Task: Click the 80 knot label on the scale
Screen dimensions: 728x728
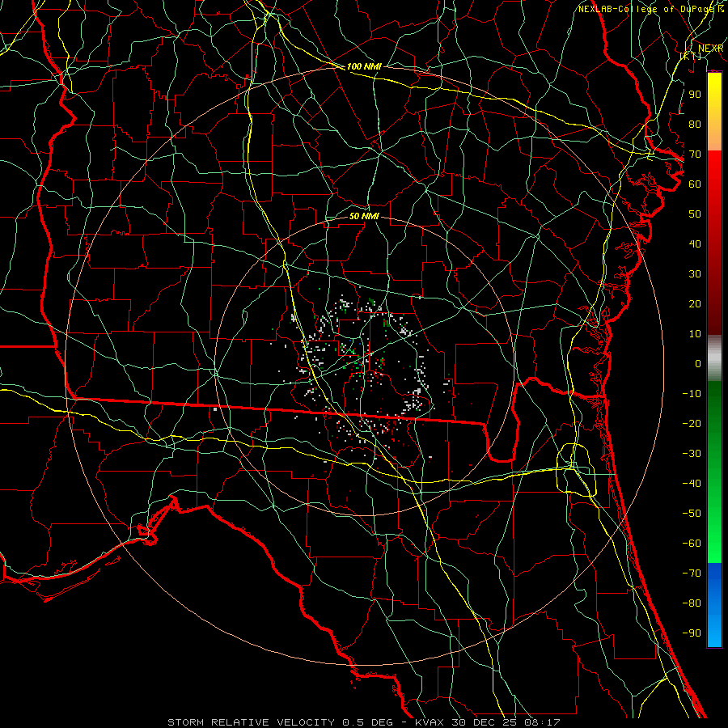Action: point(695,124)
